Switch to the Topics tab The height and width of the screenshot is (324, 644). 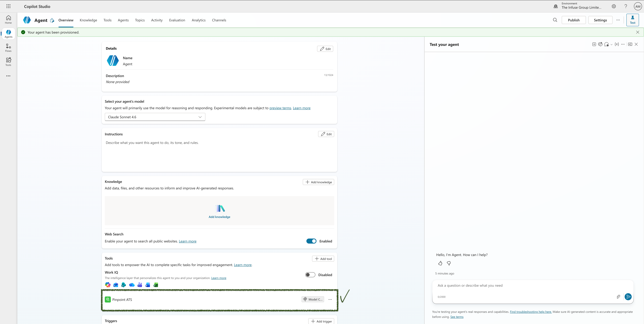(x=140, y=20)
